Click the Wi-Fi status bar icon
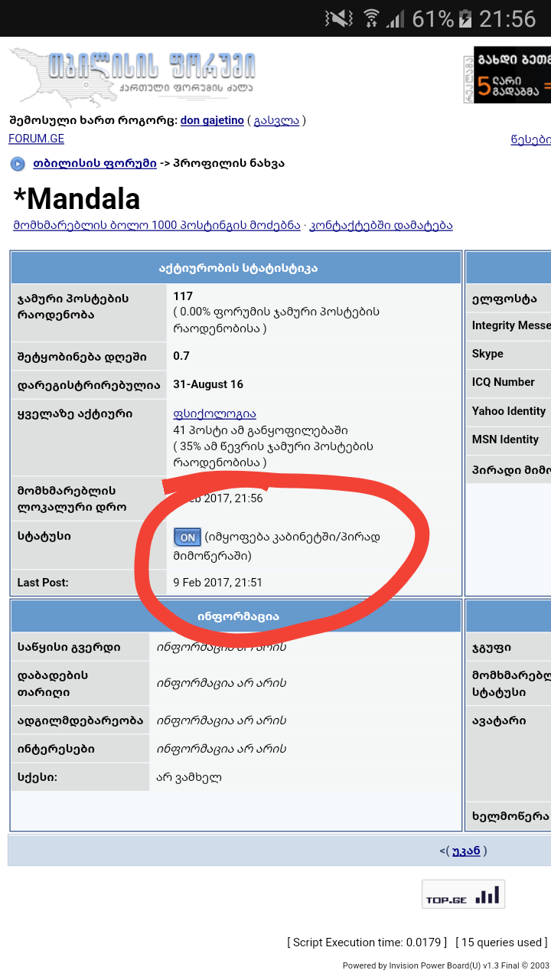The width and height of the screenshot is (551, 980). tap(371, 18)
